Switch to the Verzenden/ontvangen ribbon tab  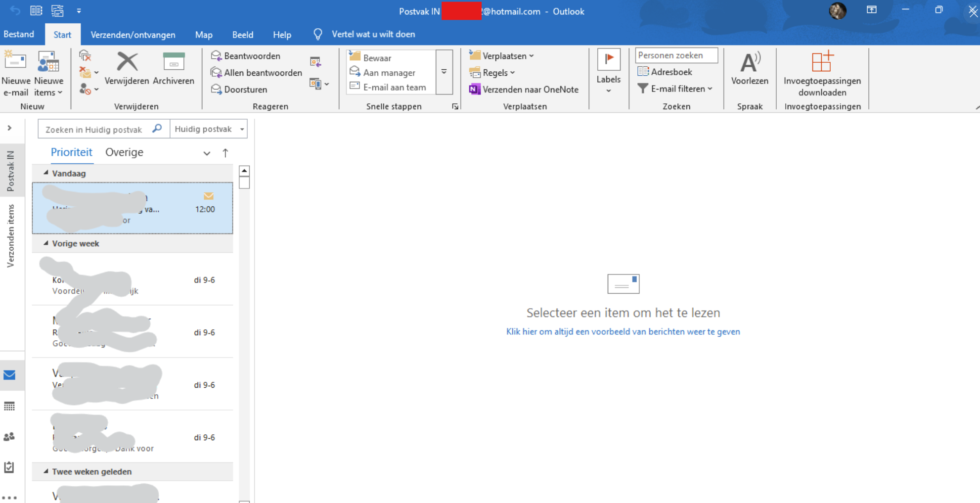pyautogui.click(x=133, y=35)
